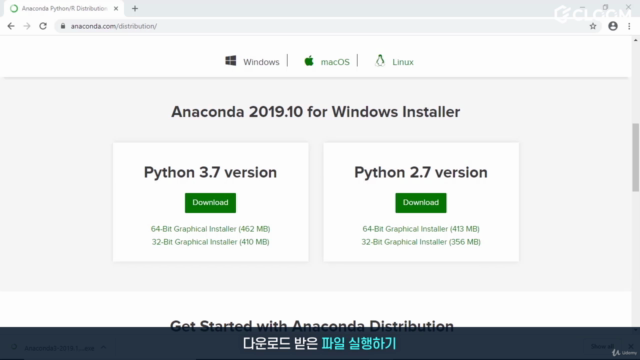Download the Python 2.7 version
This screenshot has width=640, height=360.
pyautogui.click(x=421, y=203)
